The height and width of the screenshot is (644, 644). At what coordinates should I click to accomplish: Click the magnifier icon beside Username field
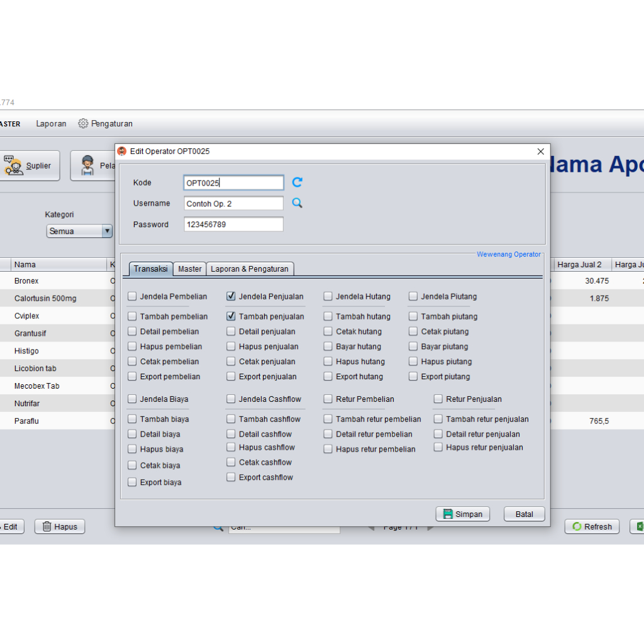coord(297,203)
